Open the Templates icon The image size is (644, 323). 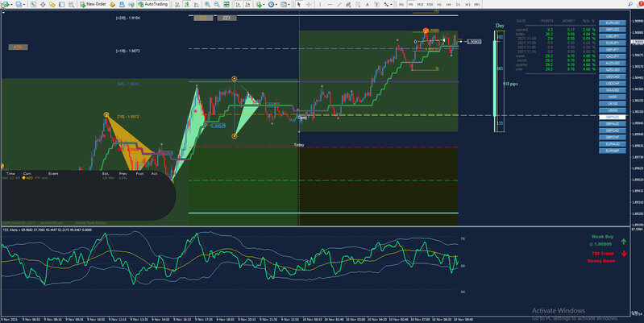click(x=284, y=4)
